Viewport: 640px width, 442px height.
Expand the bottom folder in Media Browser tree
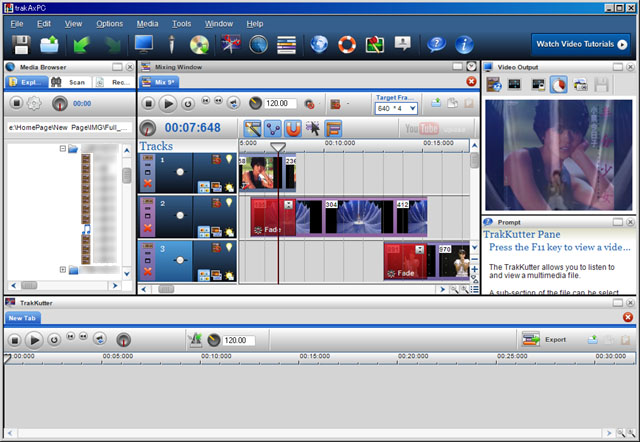63,269
